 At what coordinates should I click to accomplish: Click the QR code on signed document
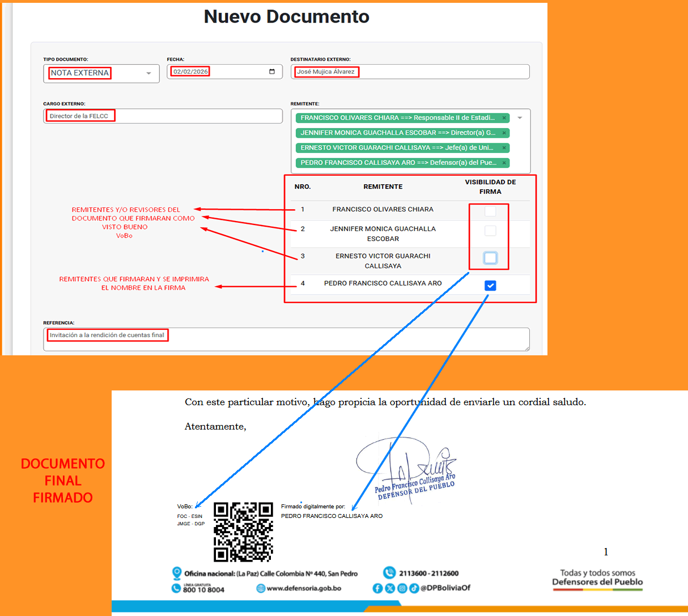pyautogui.click(x=243, y=532)
